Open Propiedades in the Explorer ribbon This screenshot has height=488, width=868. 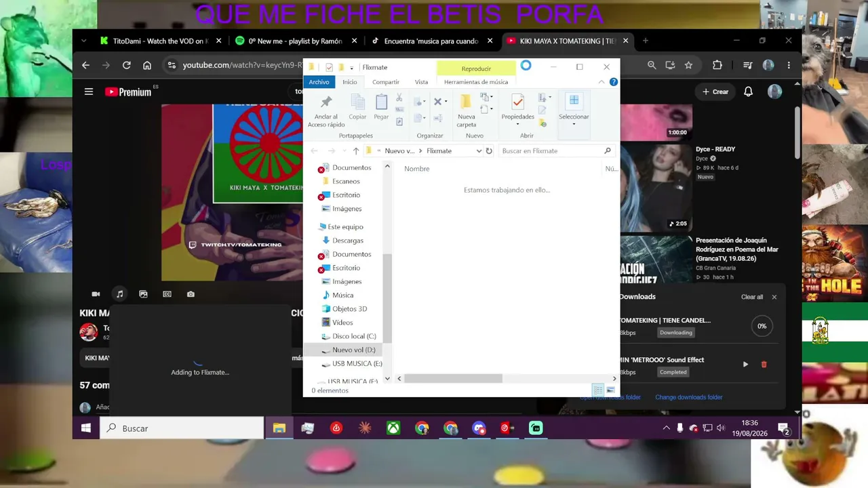tap(517, 108)
